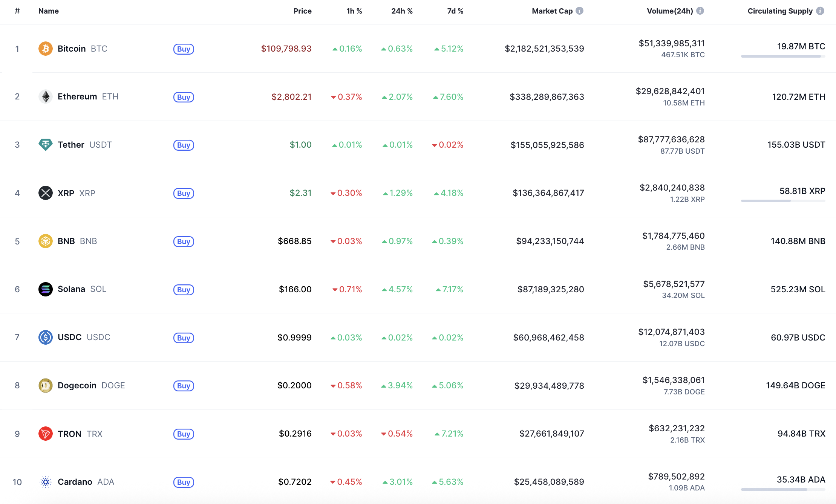The height and width of the screenshot is (504, 836).
Task: Show the Volume(24h) info icon
Action: (700, 11)
